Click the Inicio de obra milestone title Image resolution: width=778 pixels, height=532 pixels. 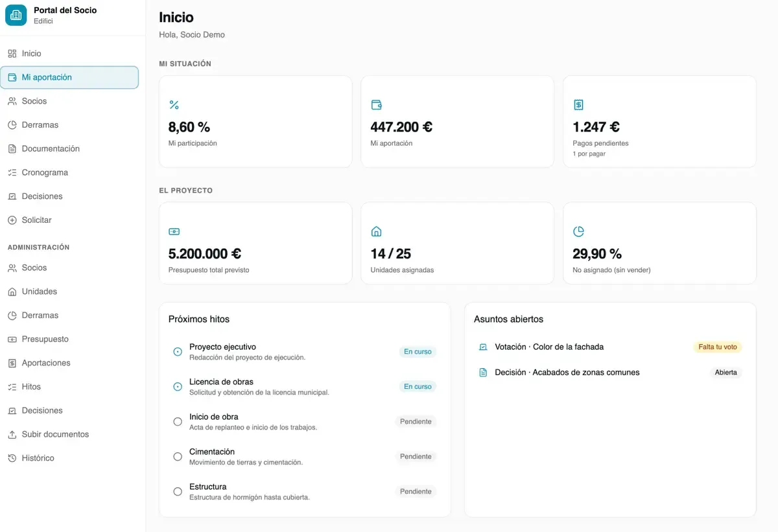point(214,417)
